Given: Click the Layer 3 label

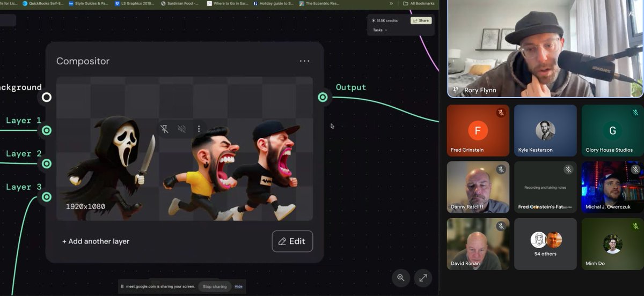Looking at the screenshot, I should point(24,187).
